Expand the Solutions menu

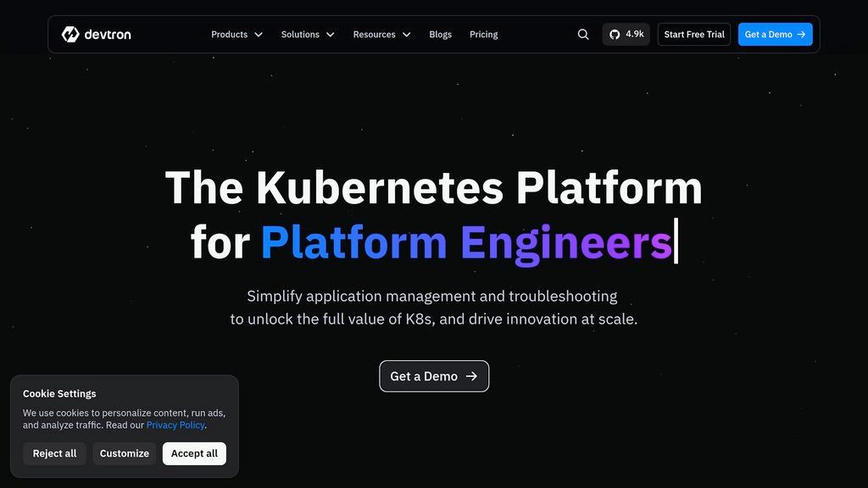[x=308, y=34]
